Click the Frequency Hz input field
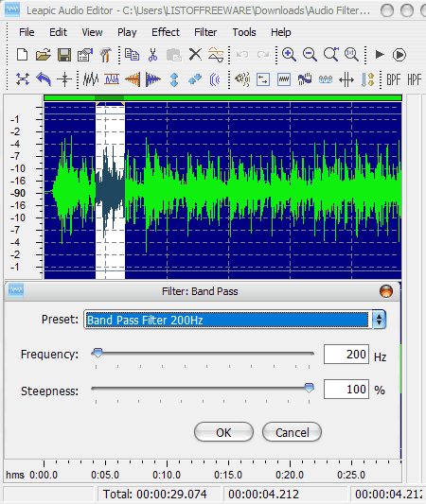 (x=346, y=355)
